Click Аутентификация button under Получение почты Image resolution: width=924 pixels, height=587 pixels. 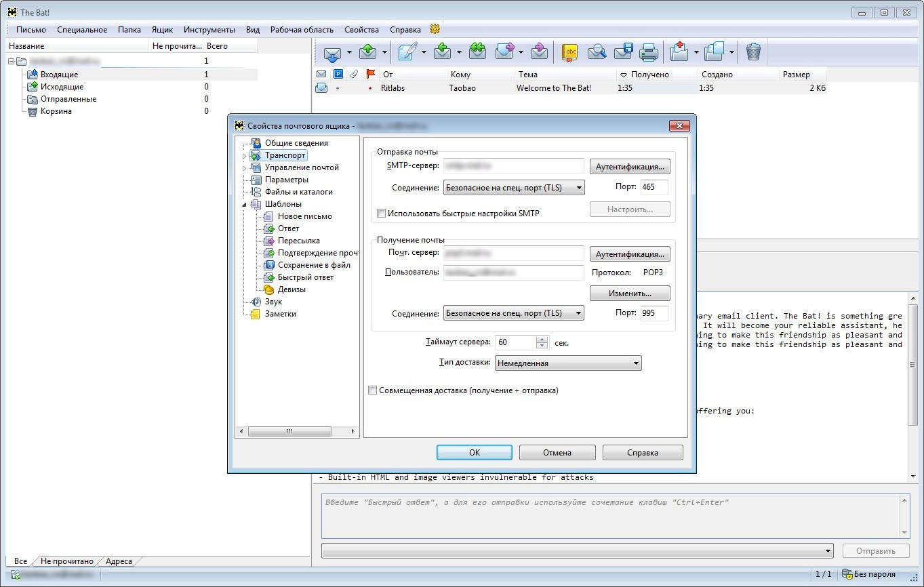630,254
